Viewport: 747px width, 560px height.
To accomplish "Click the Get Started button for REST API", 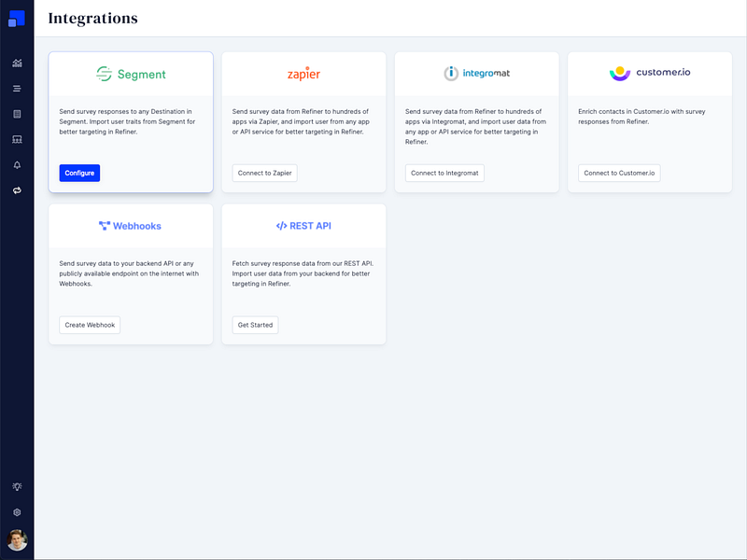I will (x=255, y=325).
